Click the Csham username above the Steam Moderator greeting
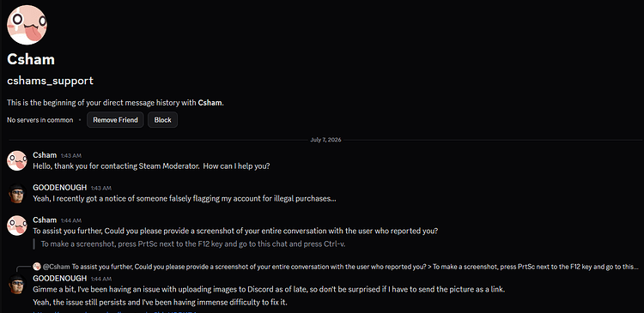The width and height of the screenshot is (644, 313). click(x=45, y=155)
